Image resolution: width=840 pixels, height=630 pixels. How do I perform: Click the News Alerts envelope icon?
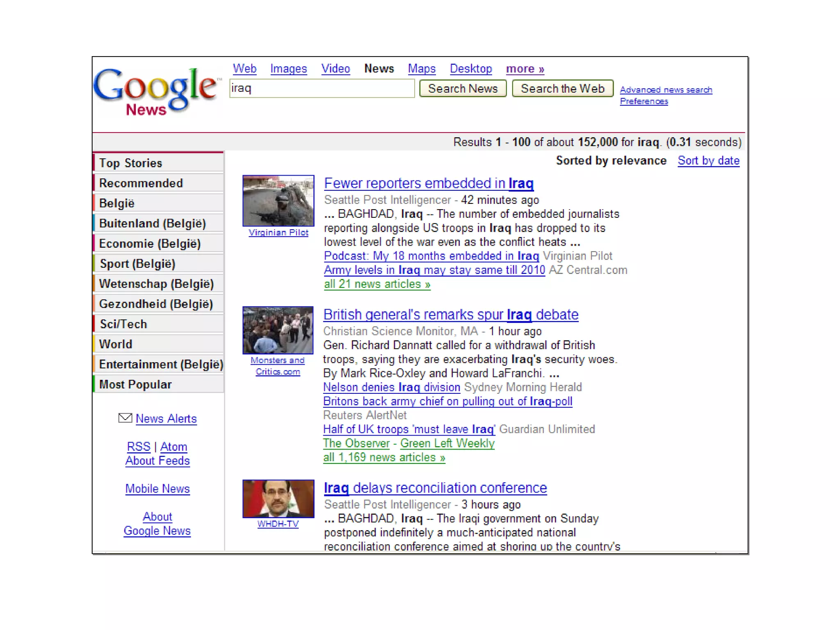coord(125,418)
